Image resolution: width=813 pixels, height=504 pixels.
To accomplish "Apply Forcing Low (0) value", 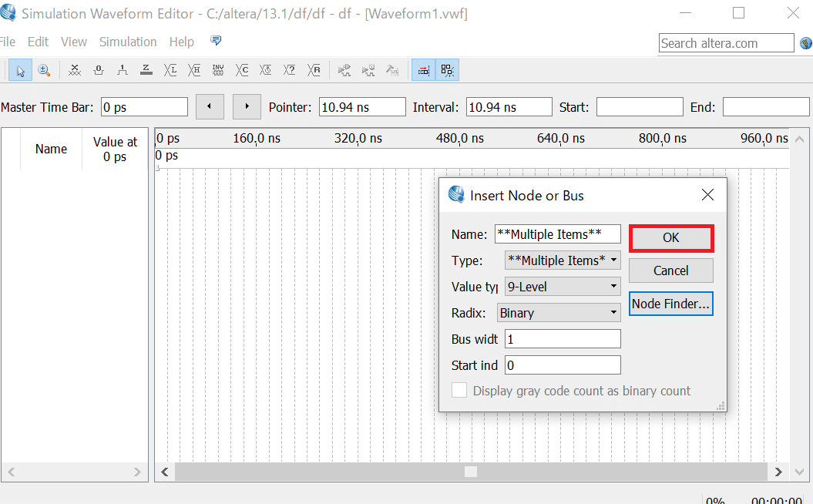I will coord(99,71).
